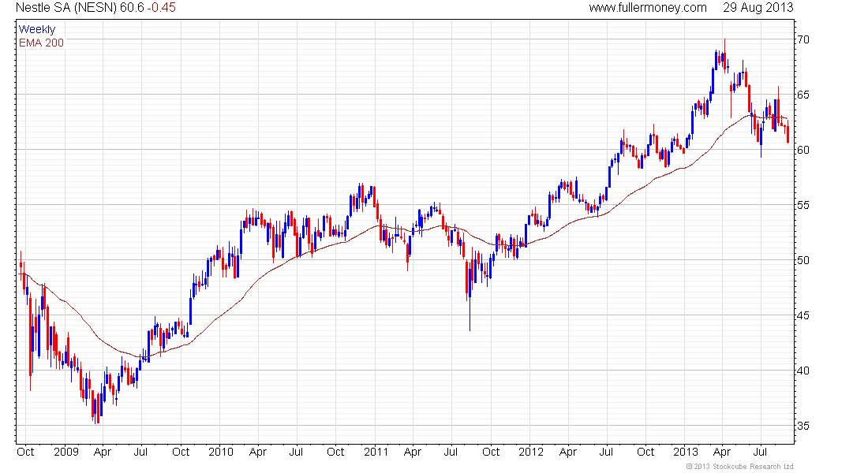The width and height of the screenshot is (868, 473).
Task: Click the chart date "29 Aug 2013"
Action: (x=758, y=8)
